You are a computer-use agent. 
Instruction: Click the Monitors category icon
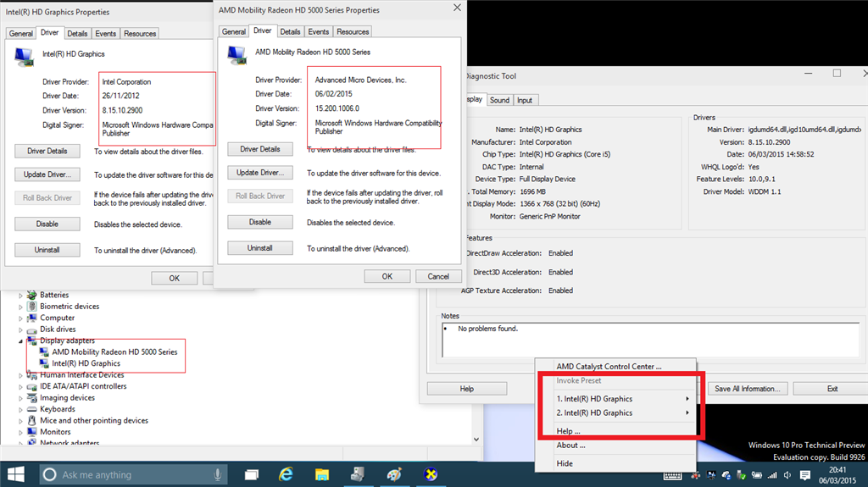click(x=31, y=432)
